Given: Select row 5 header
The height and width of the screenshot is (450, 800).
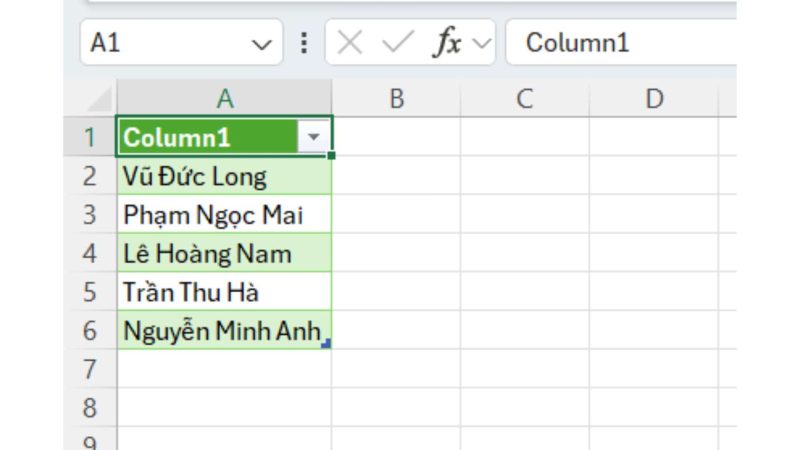Looking at the screenshot, I should 90,292.
